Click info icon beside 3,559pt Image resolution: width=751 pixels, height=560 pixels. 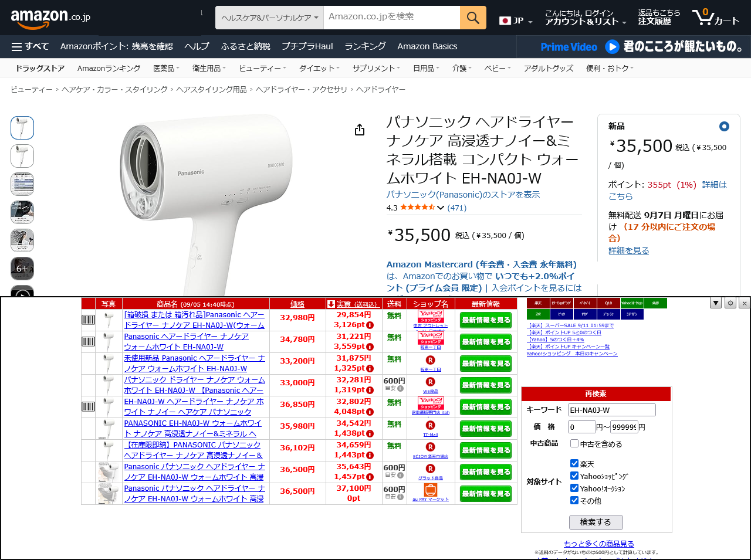pyautogui.click(x=370, y=347)
